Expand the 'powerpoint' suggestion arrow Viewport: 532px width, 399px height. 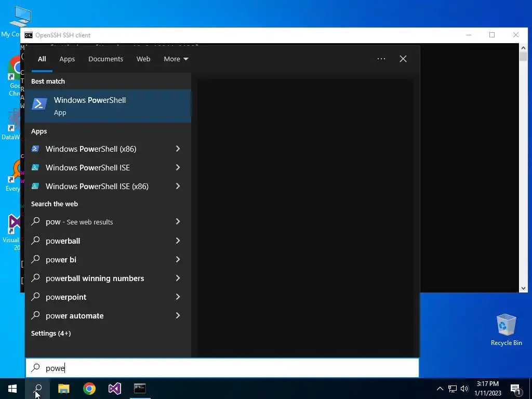[178, 297]
